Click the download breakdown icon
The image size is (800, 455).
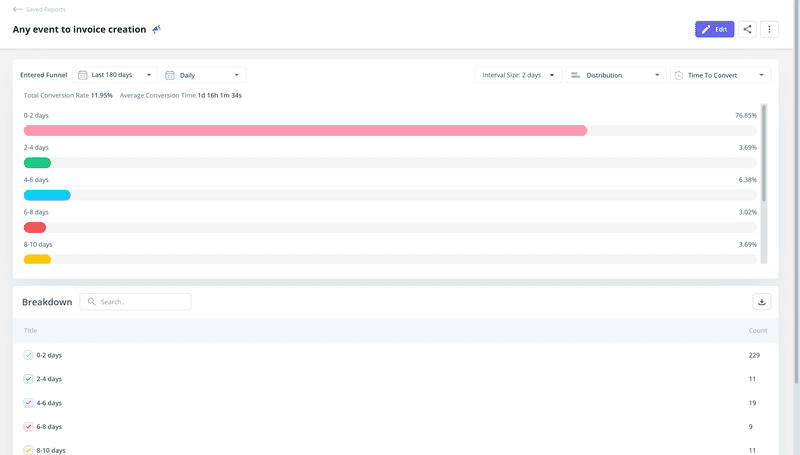762,301
